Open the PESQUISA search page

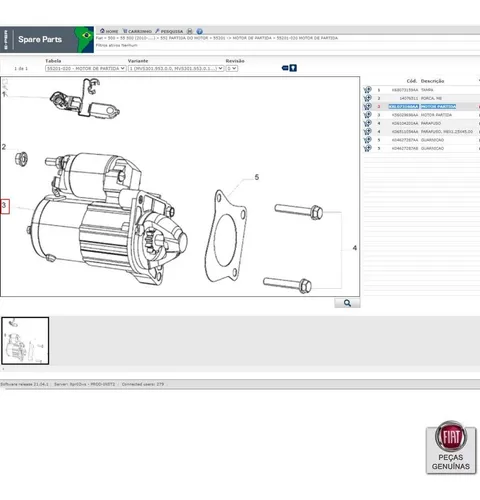pyautogui.click(x=169, y=31)
